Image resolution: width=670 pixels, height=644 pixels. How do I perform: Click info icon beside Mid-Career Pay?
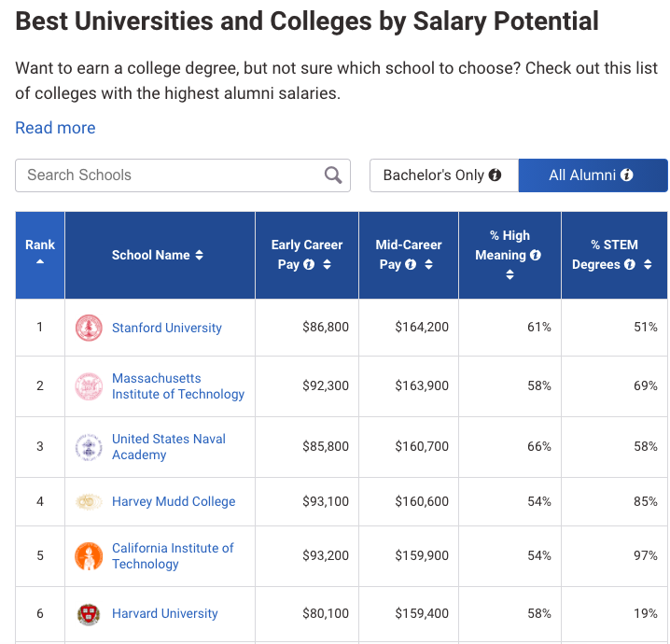tap(411, 264)
